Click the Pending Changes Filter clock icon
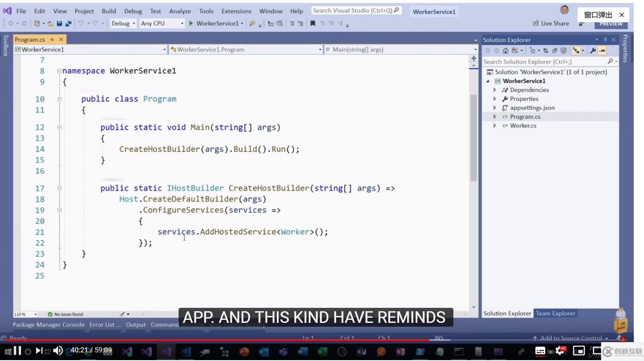The width and height of the screenshot is (644, 361). coord(532,51)
